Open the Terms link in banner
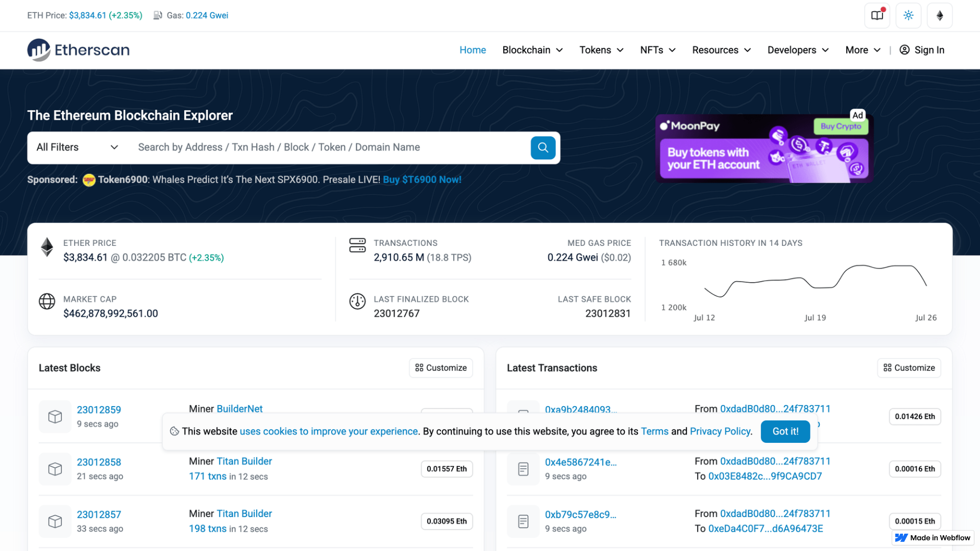The height and width of the screenshot is (551, 980). [x=654, y=432]
